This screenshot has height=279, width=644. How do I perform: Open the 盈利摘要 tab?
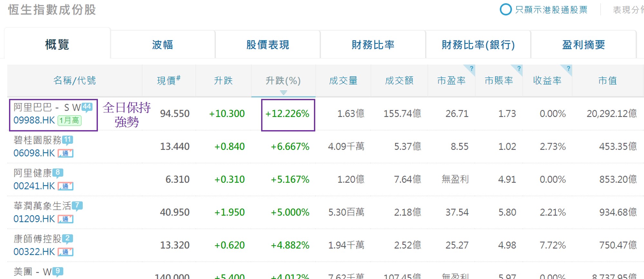coord(583,45)
